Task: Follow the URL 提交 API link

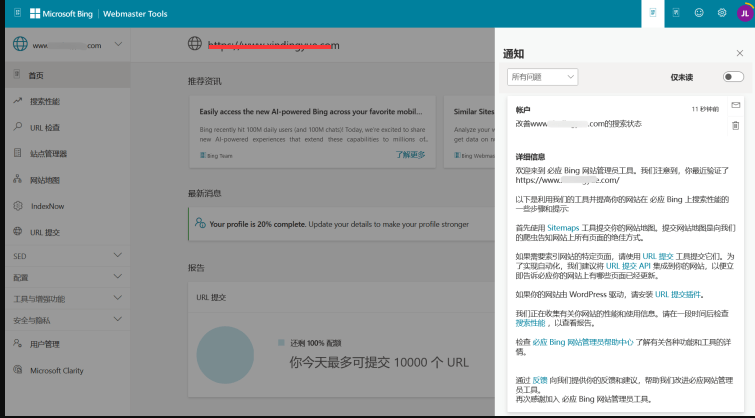Action: coord(628,266)
